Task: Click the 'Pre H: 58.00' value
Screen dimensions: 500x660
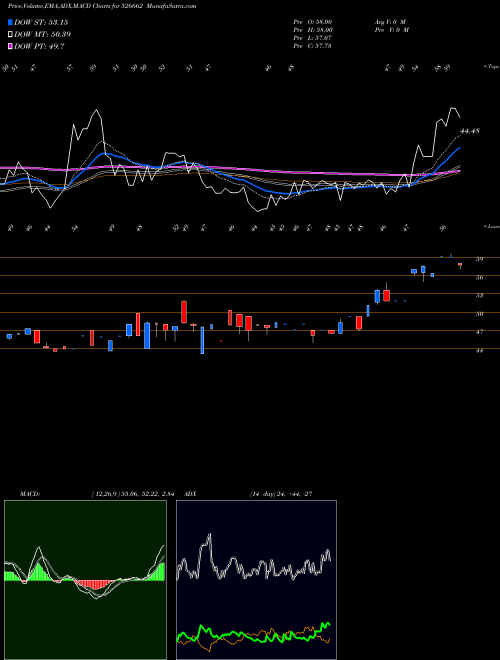Action: click(x=313, y=30)
